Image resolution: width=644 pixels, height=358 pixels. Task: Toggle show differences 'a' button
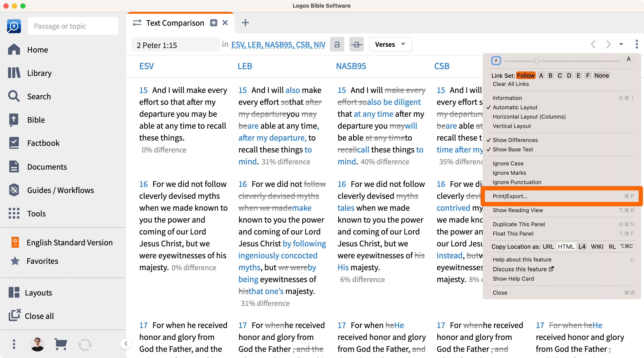337,44
